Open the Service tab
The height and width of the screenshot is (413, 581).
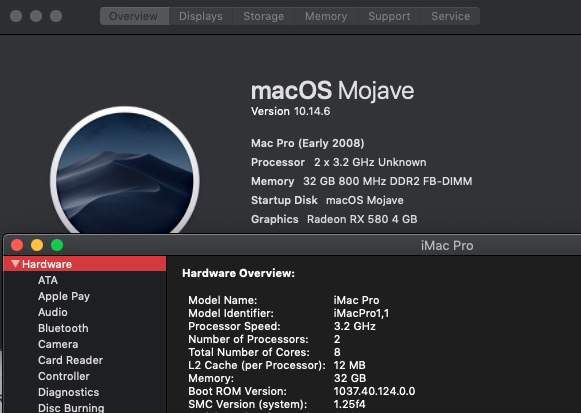451,16
